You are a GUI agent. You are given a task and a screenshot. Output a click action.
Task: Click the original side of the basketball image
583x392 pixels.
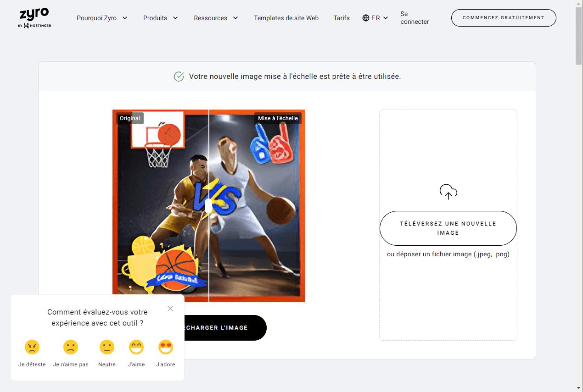[161, 206]
